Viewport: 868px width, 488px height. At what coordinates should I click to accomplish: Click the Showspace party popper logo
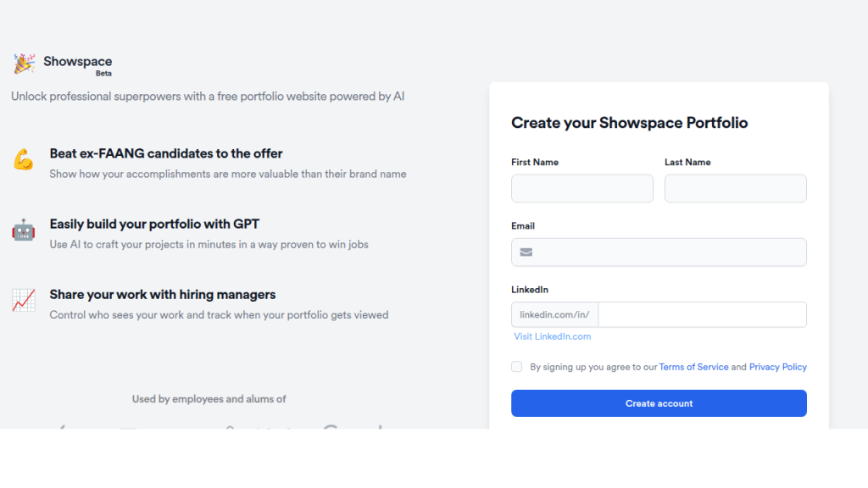tap(24, 64)
